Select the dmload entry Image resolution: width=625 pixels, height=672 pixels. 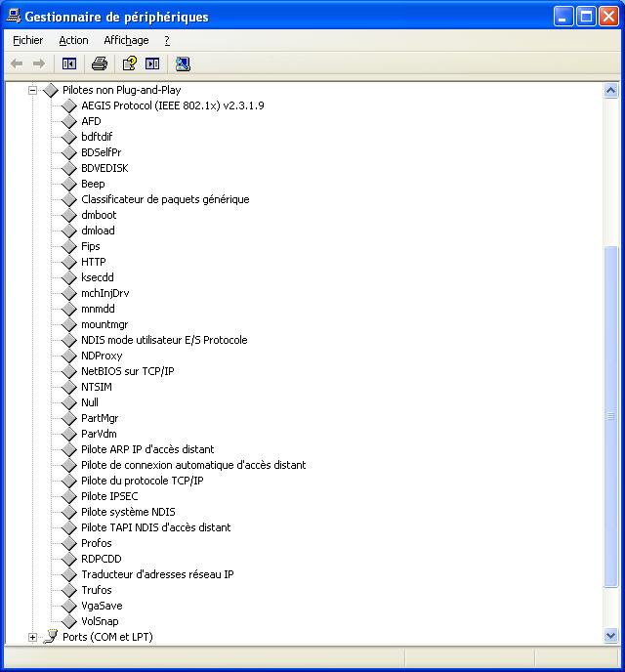(98, 231)
